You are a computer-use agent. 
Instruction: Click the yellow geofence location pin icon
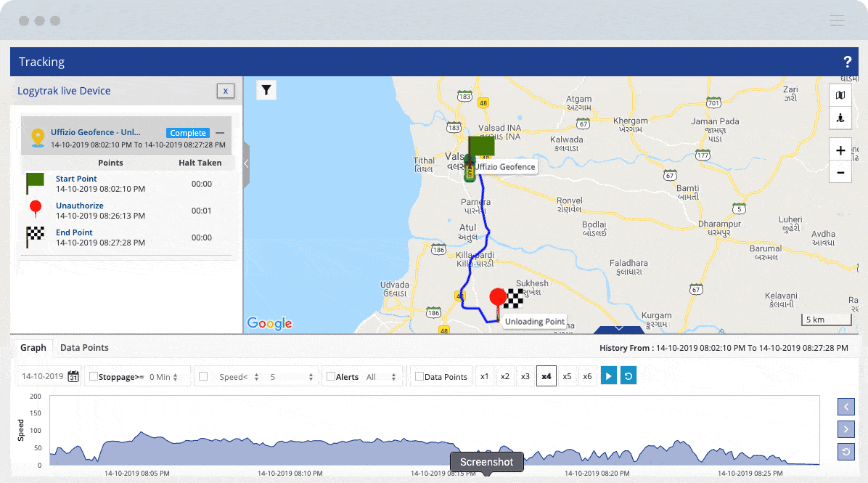[x=38, y=137]
